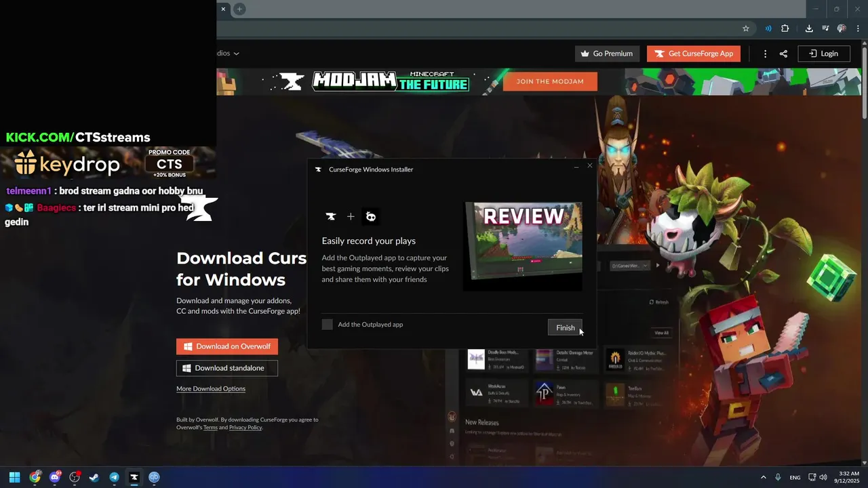Click the WeakAuras addon card in preview
The height and width of the screenshot is (488, 868).
[x=497, y=393]
